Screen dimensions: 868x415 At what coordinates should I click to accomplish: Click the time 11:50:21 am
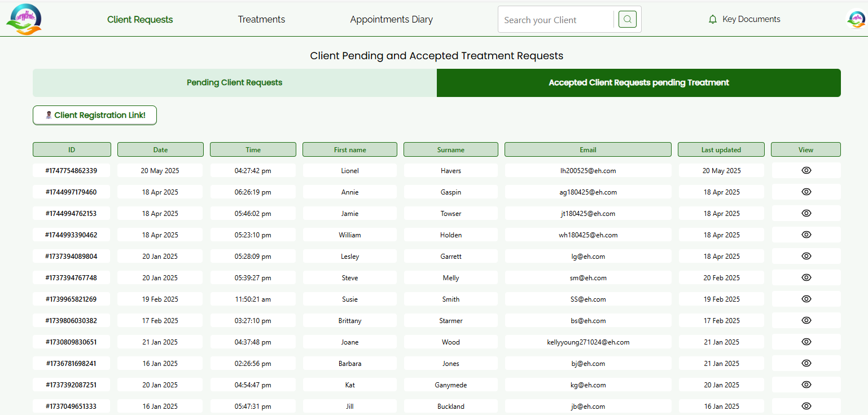253,299
